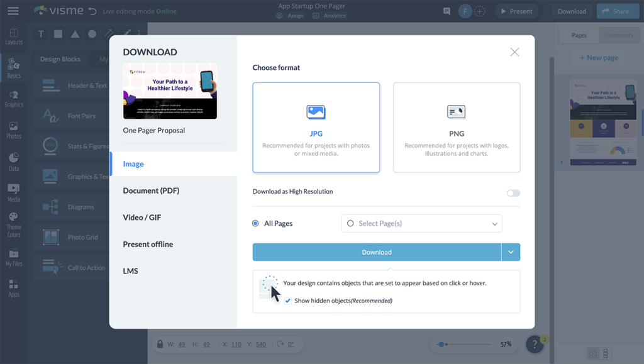Expand the Download button's options arrow
The width and height of the screenshot is (644, 364).
(511, 251)
